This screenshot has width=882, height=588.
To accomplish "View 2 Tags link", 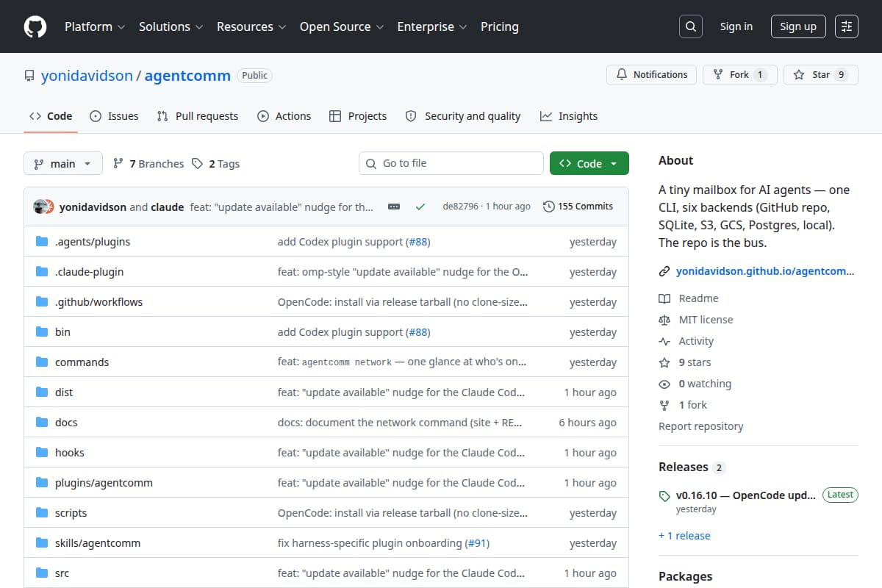I will click(x=216, y=164).
